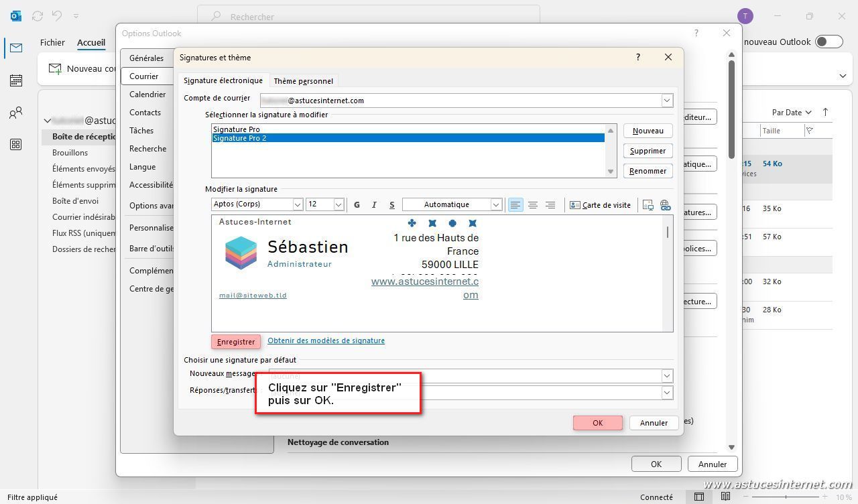Image resolution: width=858 pixels, height=504 pixels.
Task: Open the Calendar view in sidebar
Action: click(x=16, y=80)
